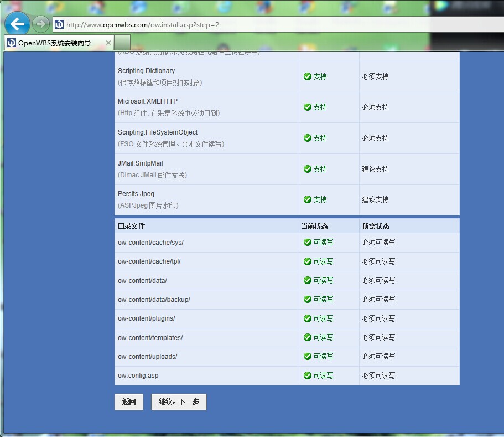Click the 可读写 icon for ow-content/cache/sys/
The image size is (504, 437).
308,242
